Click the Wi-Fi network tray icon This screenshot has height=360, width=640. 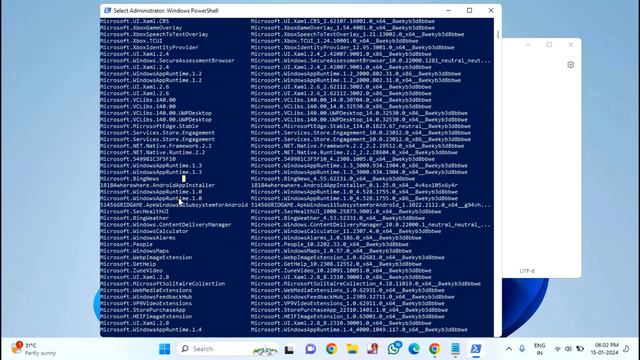click(x=558, y=349)
